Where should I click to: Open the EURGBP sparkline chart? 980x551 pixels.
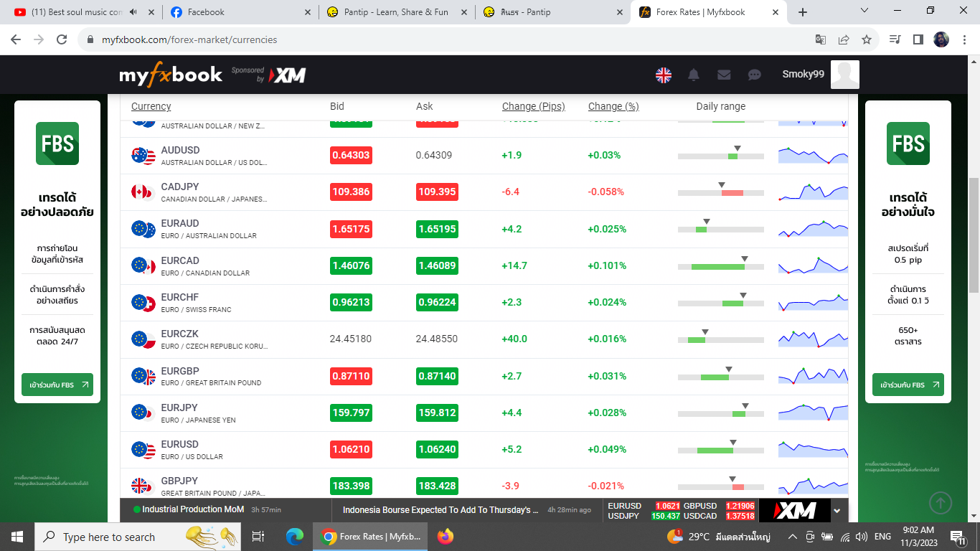pyautogui.click(x=813, y=375)
